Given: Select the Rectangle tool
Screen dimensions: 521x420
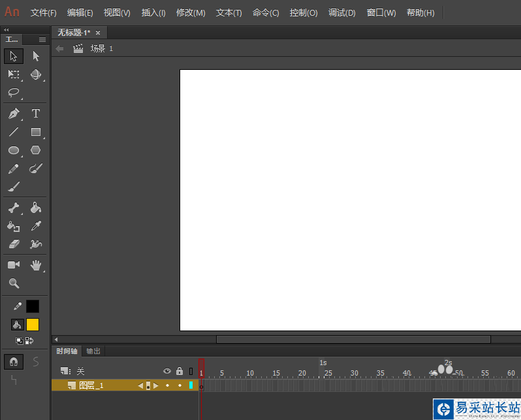Looking at the screenshot, I should click(36, 132).
